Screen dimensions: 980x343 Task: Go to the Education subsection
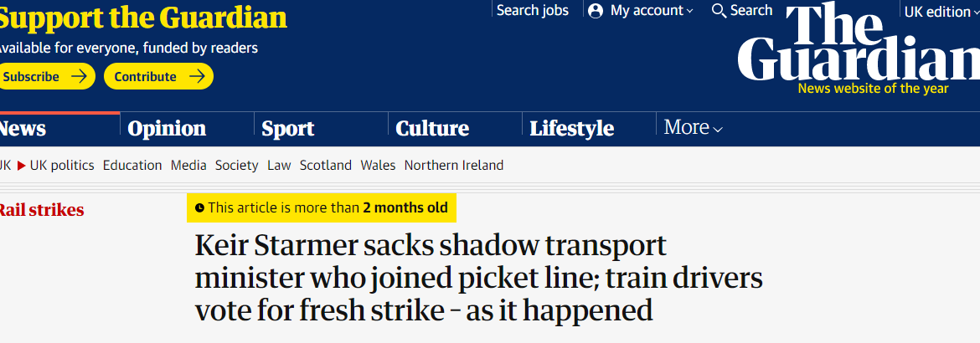[132, 165]
